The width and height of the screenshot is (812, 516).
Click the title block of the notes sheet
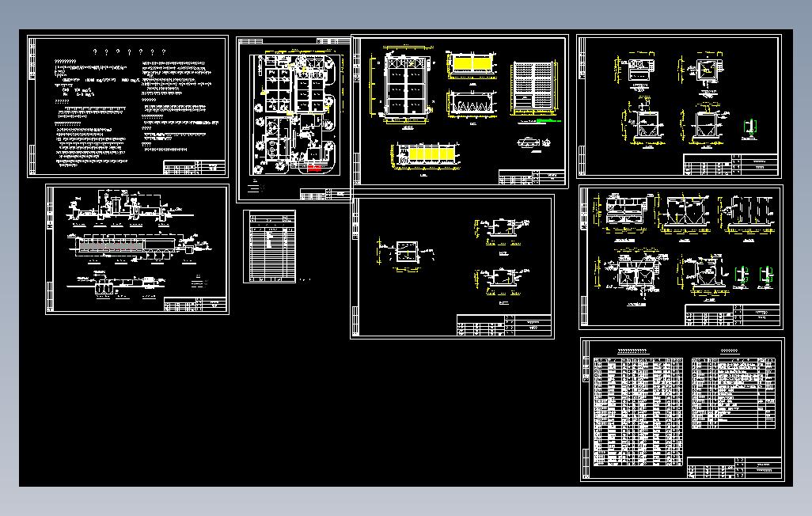pos(194,167)
